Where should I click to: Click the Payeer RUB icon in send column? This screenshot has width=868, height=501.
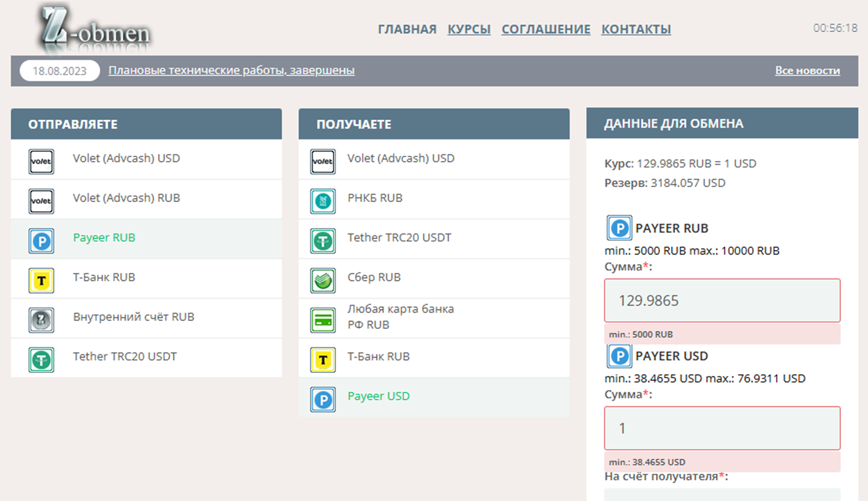coord(41,241)
